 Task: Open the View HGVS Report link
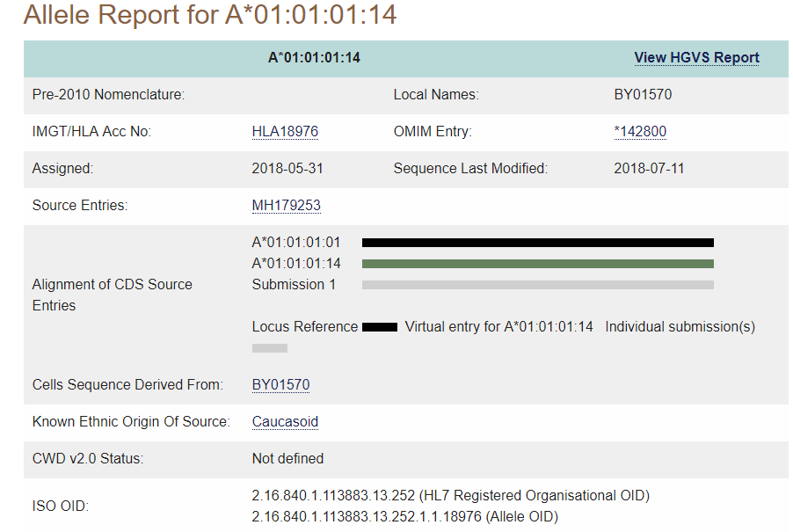[696, 58]
